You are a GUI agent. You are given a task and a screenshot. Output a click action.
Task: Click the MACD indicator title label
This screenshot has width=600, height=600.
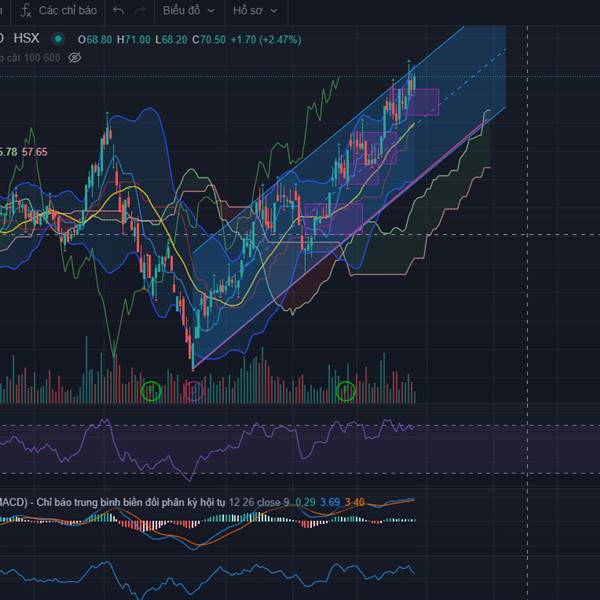(x=112, y=502)
